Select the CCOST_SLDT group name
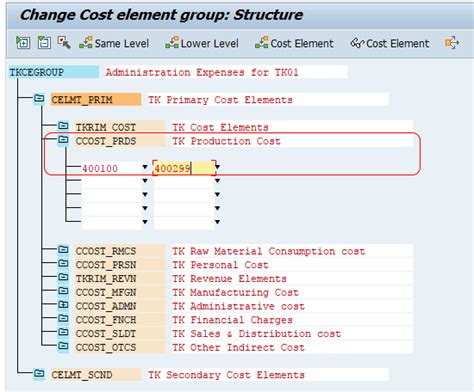This screenshot has height=392, width=474. point(120,334)
